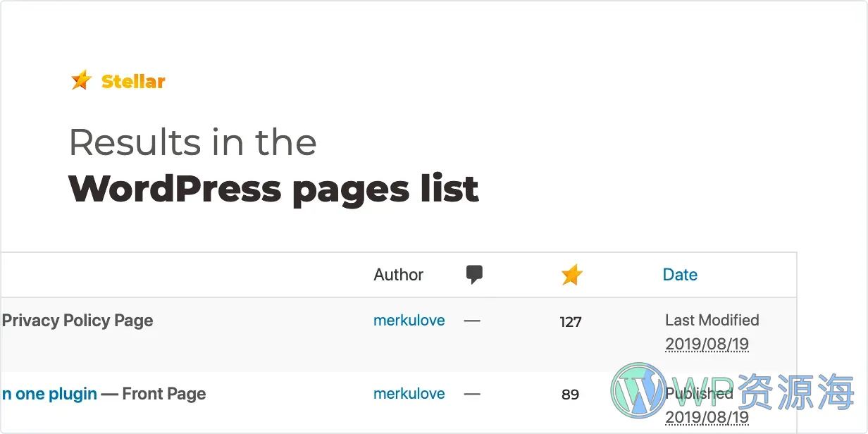Click the 2019/08/19 date under Last Modified

point(707,345)
